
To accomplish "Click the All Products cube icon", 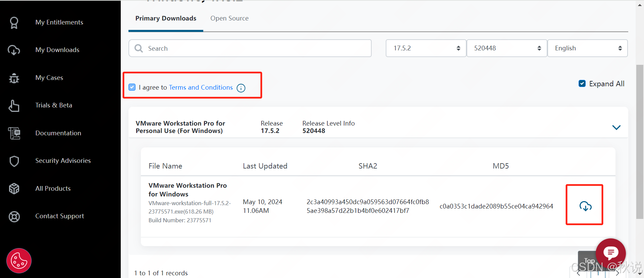I will (x=14, y=189).
